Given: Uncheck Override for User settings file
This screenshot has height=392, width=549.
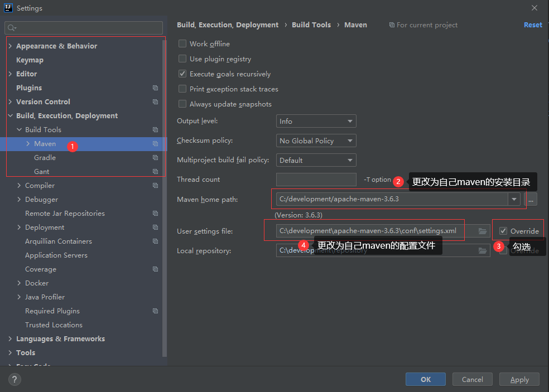Looking at the screenshot, I should (x=503, y=231).
